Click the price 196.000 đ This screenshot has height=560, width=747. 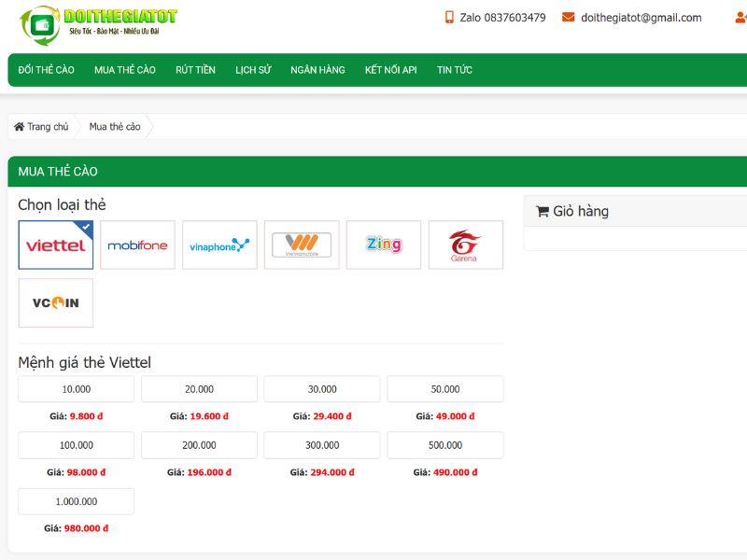point(209,472)
